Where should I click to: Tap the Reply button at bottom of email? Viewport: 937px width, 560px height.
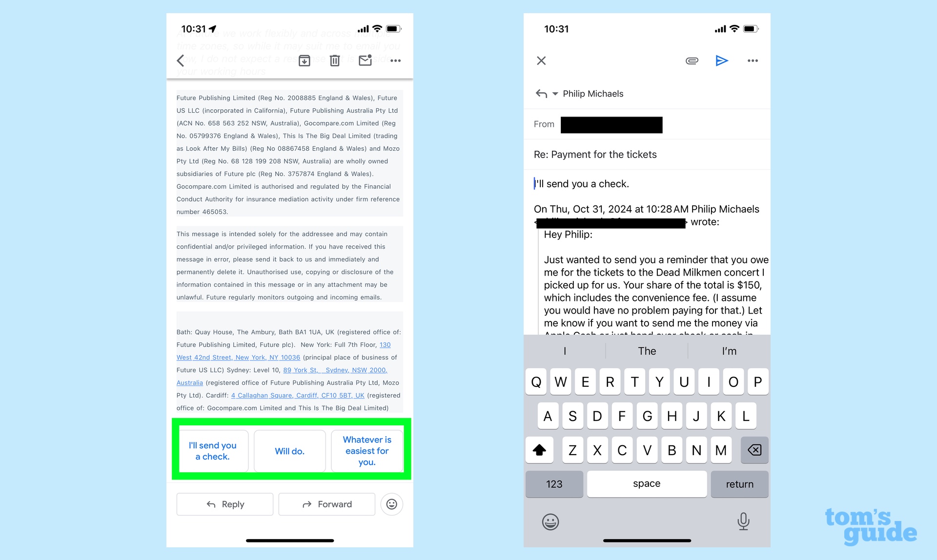[x=225, y=504]
